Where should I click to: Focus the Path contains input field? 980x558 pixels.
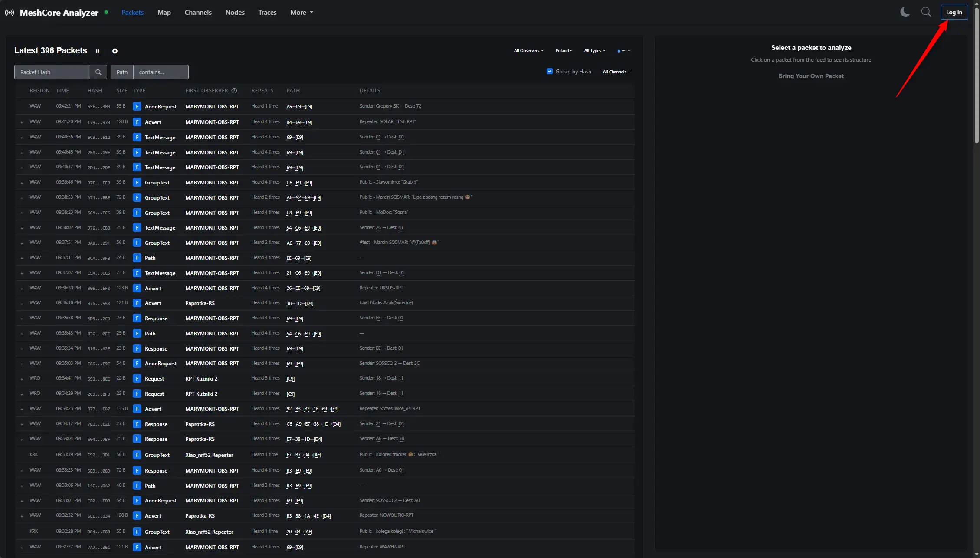tap(161, 72)
